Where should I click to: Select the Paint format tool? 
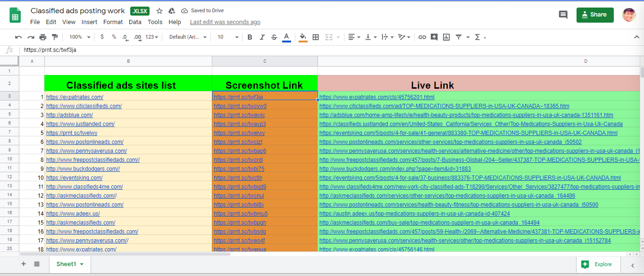[x=55, y=37]
